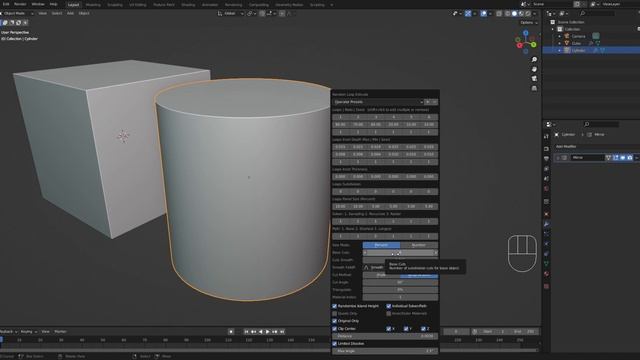Open the Edit menu
Screen dimensions: 640x360
tap(6, 4)
